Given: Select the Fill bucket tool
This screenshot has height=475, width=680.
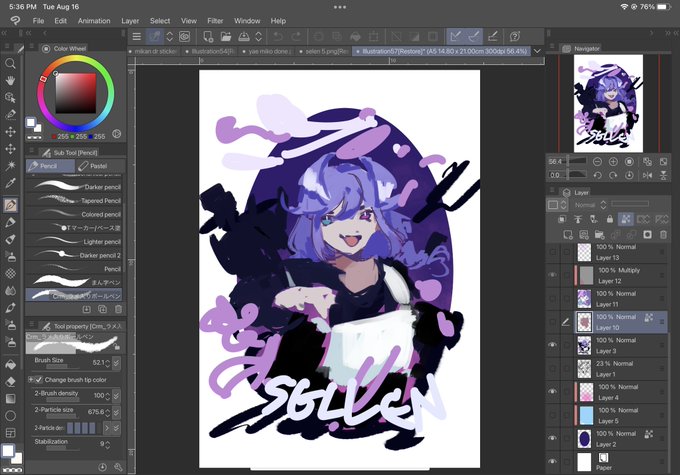Looking at the screenshot, I should (10, 364).
